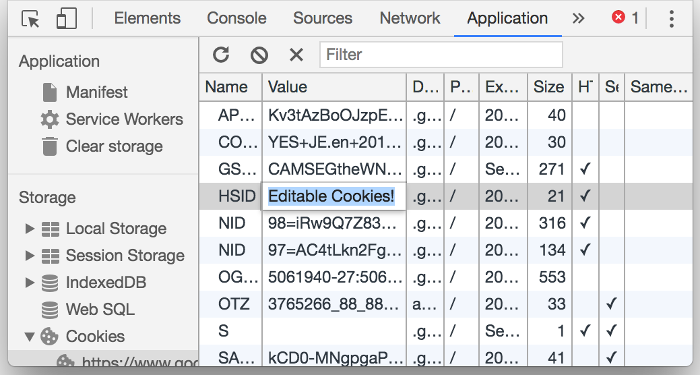
Task: Refresh the cookies table
Action: click(x=221, y=54)
